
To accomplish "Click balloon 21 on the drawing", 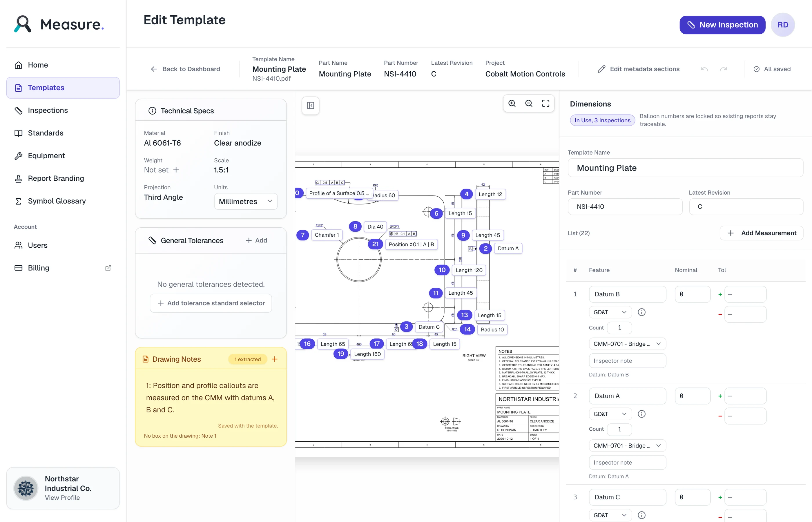I will click(376, 244).
